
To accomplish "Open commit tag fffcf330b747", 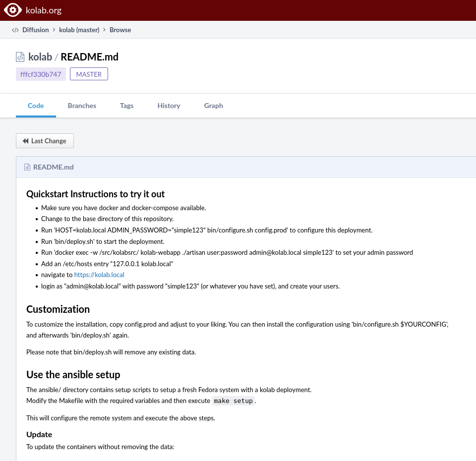I will 41,74.
